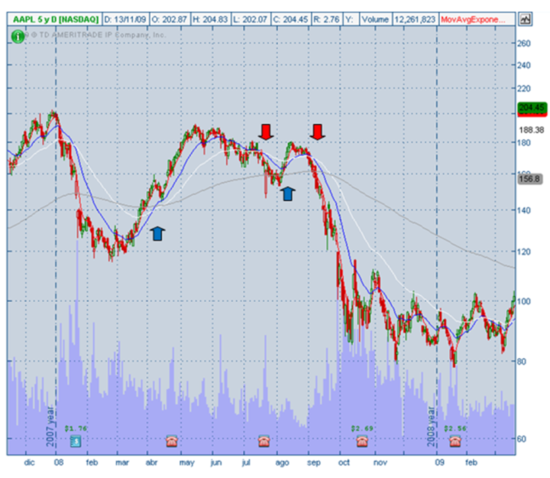Click the 'dic' month label on time axis
Screen dimensions: 550x478
pos(29,463)
